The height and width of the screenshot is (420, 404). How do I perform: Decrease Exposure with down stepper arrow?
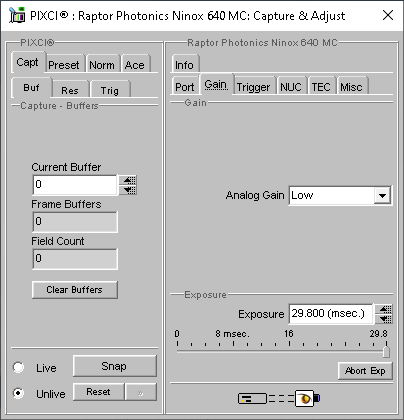pos(384,319)
